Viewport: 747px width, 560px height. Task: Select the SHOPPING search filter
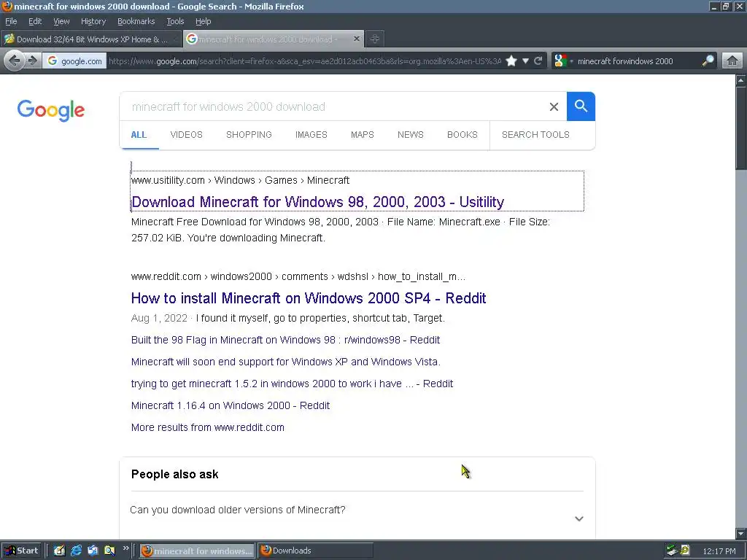(249, 135)
